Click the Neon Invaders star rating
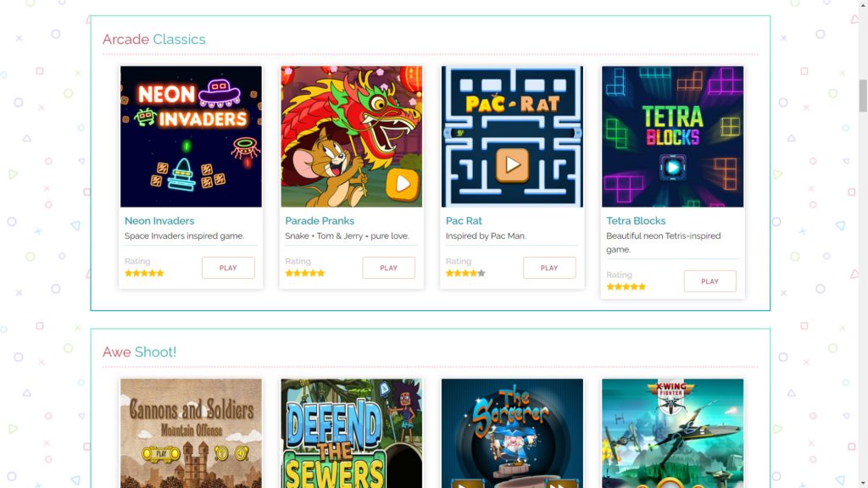Screen dimensions: 868x488 tap(144, 273)
